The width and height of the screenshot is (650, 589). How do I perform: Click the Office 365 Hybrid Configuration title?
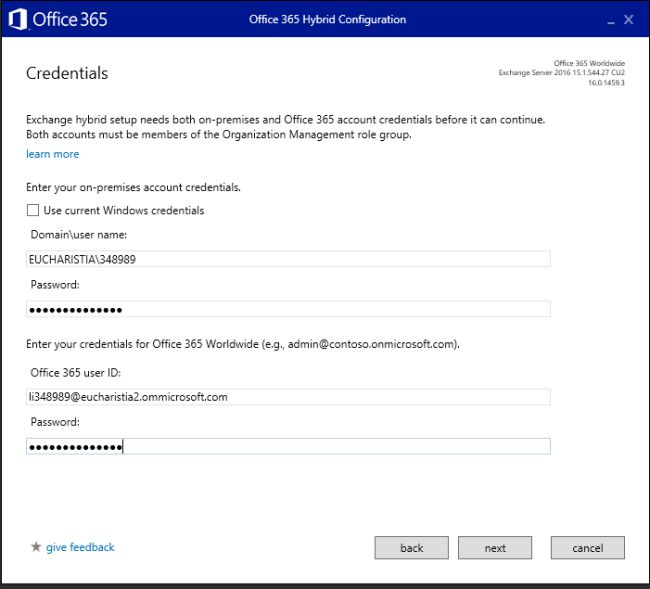point(327,19)
